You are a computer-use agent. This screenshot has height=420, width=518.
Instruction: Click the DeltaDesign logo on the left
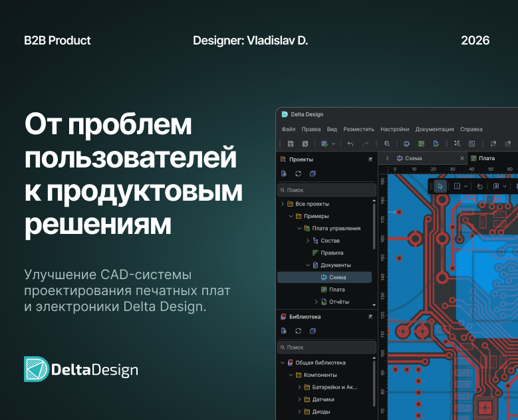tap(81, 369)
